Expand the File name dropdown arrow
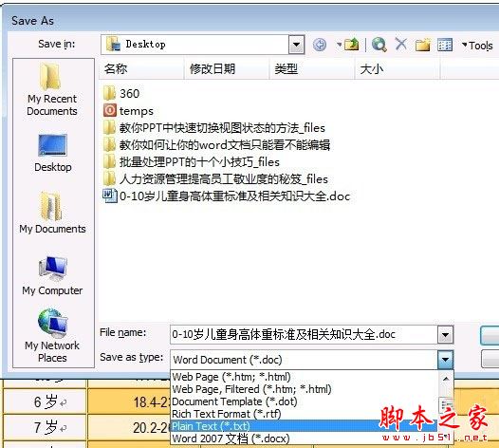 coord(445,335)
